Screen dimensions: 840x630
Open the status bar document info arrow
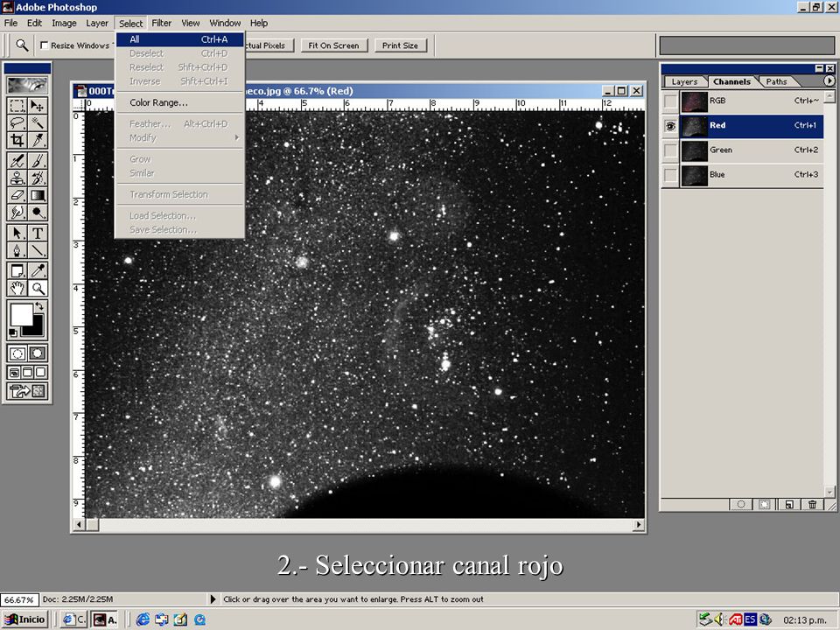(213, 599)
